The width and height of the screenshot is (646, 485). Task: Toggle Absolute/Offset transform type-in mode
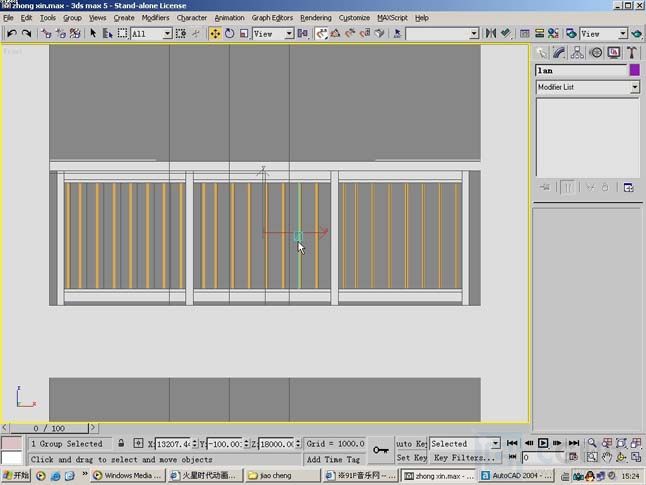point(138,443)
